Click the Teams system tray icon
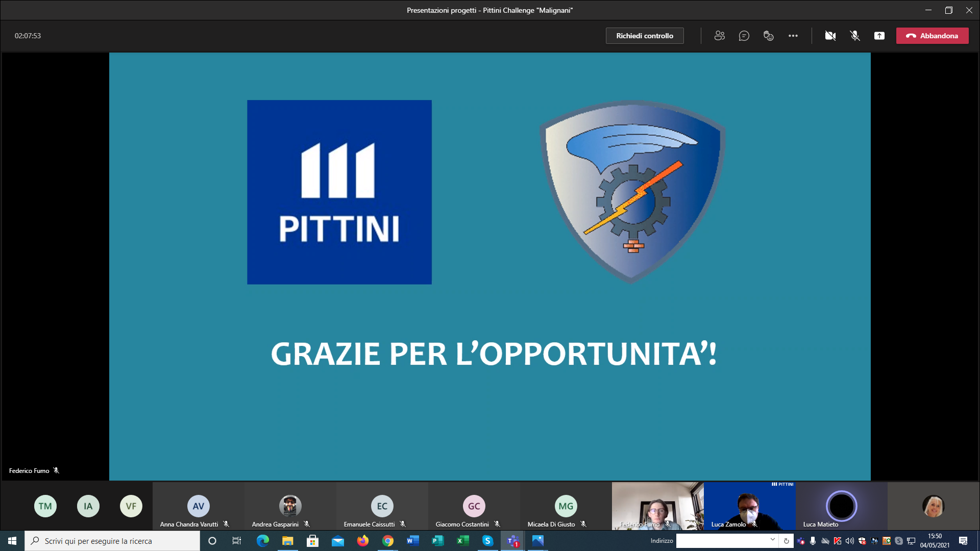The height and width of the screenshot is (551, 980). tap(801, 541)
